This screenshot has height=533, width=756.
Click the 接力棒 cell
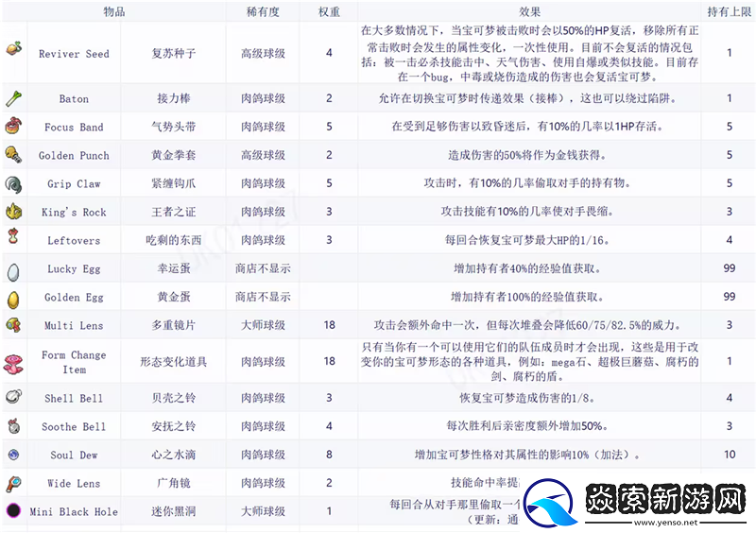[x=174, y=98]
